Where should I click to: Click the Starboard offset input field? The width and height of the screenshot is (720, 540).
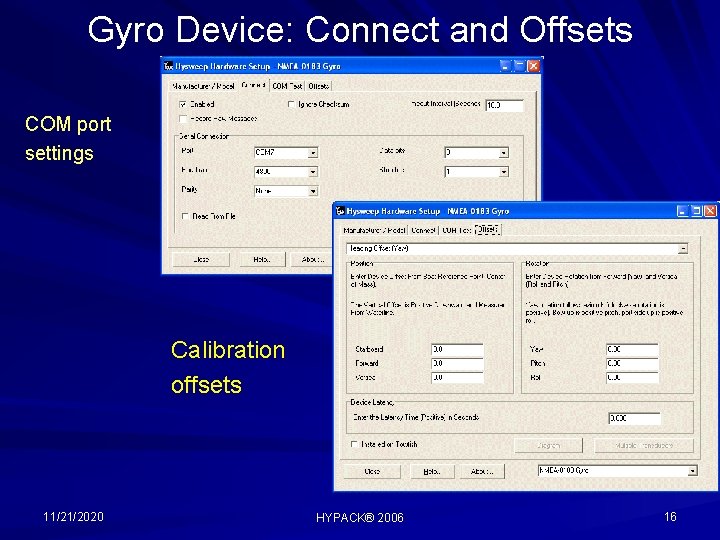(457, 349)
